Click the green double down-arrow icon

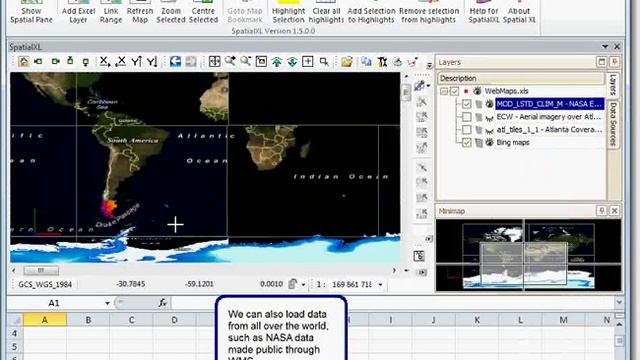click(x=292, y=62)
